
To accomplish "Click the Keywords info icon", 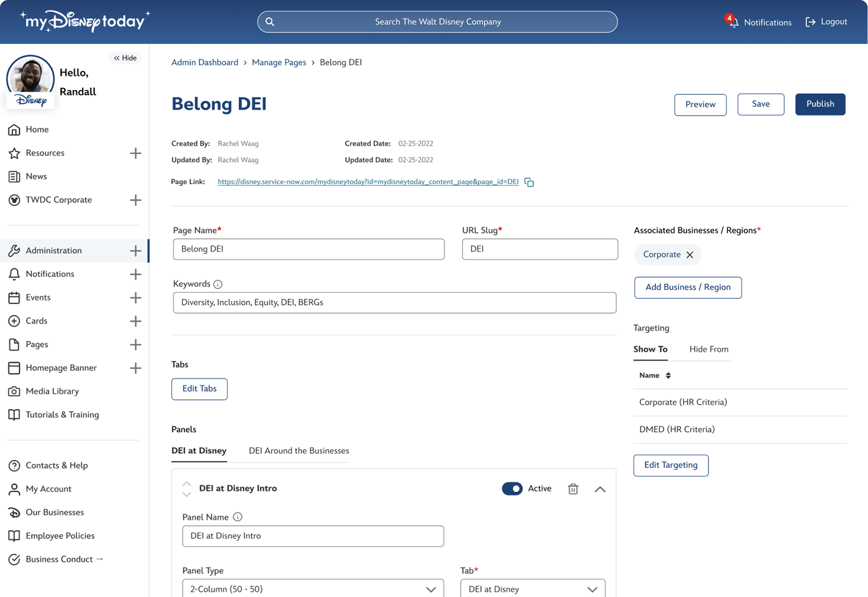I will coord(218,284).
